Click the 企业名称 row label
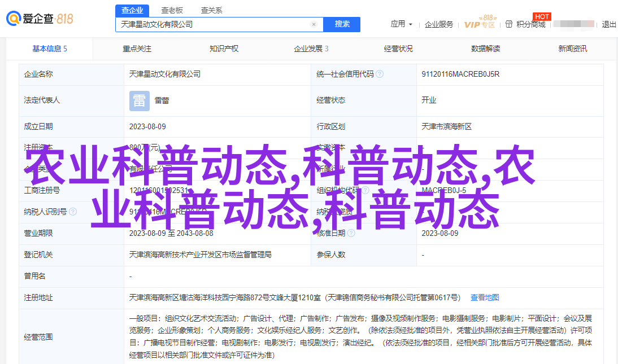Screen dimensions: 618x364 (x=38, y=74)
